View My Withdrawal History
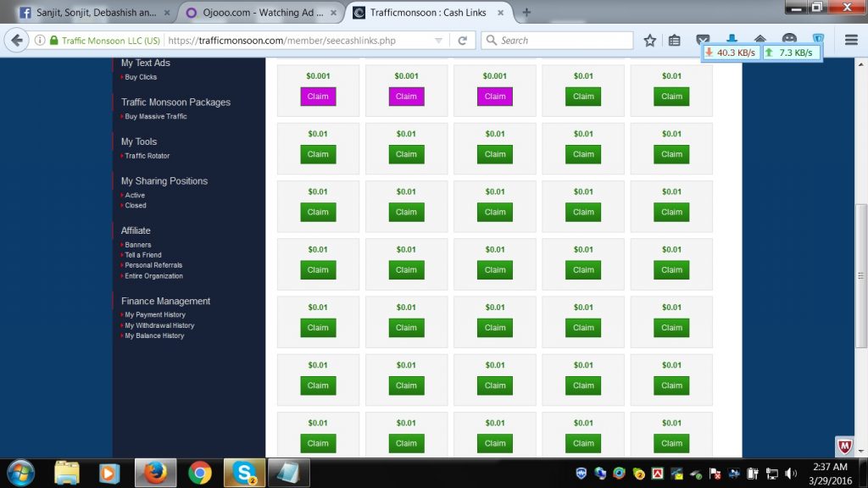868x488 pixels. tap(159, 325)
